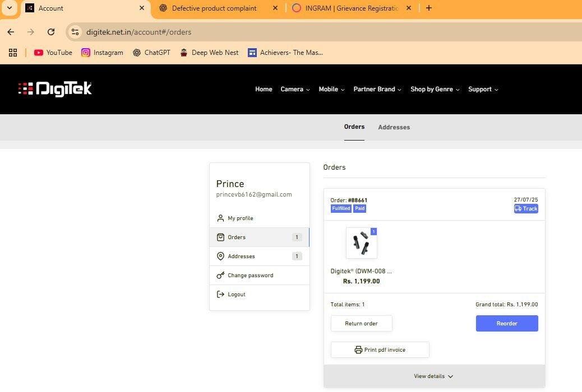Image resolution: width=582 pixels, height=392 pixels.
Task: Open a new tab with the plus icon
Action: pos(429,8)
